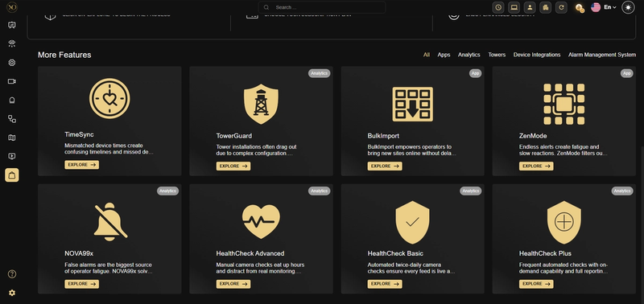The height and width of the screenshot is (304, 644).
Task: Click the US flag icon
Action: (596, 7)
